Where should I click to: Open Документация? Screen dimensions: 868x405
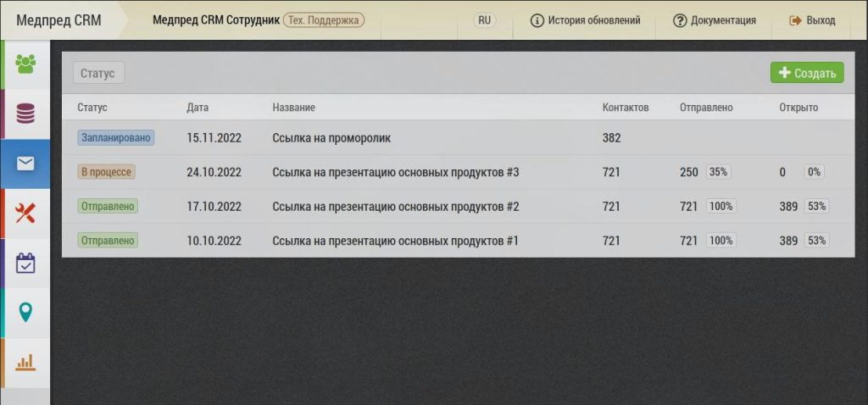[x=715, y=20]
